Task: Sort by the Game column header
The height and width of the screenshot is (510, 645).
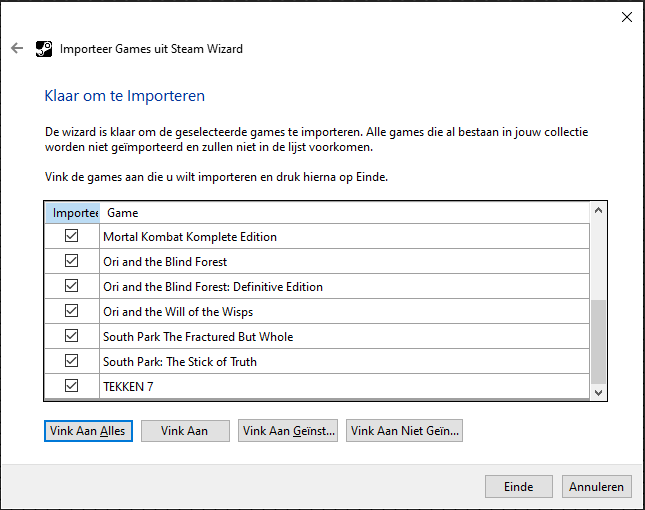Action: [x=344, y=213]
